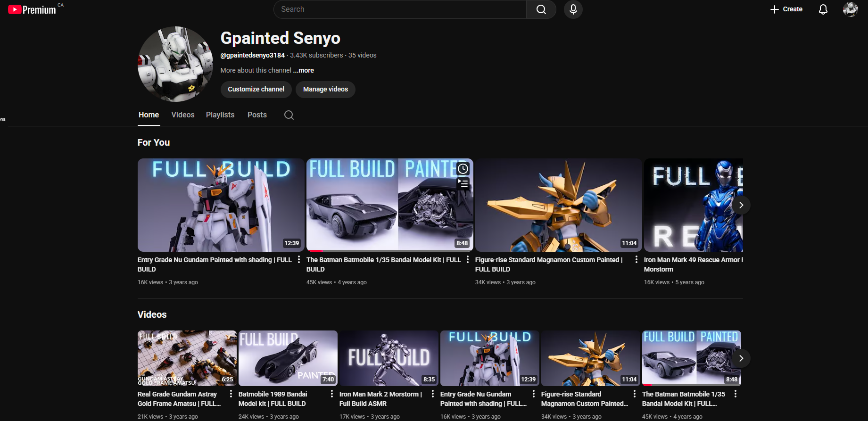Play Magnamon 11:04 thumbnail in For You

(559, 205)
